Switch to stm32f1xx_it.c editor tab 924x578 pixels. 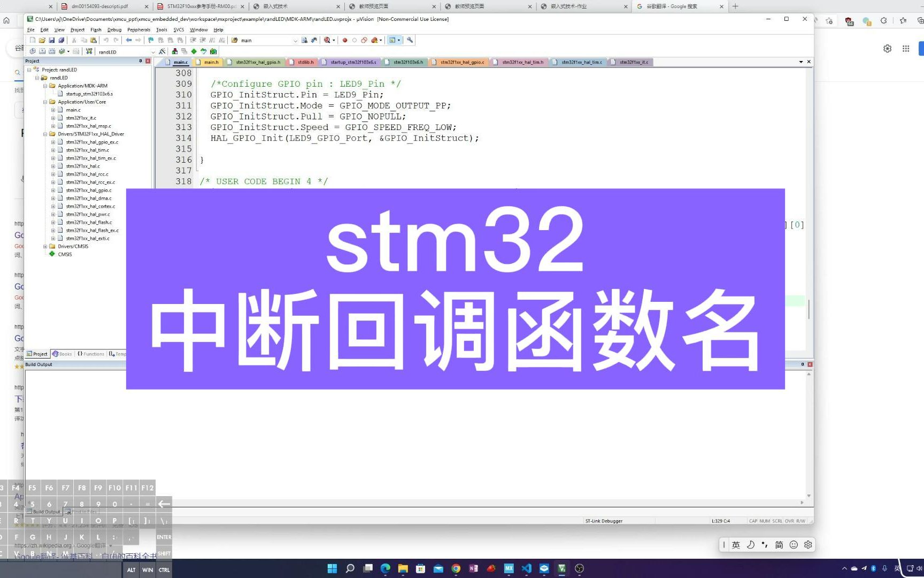click(631, 62)
